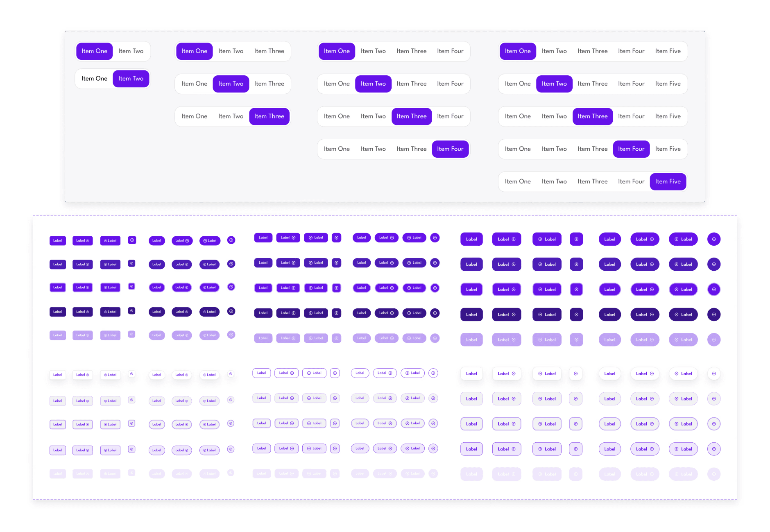The width and height of the screenshot is (770, 532).
Task: Click the bold black unselected Item One segment
Action: (x=94, y=79)
